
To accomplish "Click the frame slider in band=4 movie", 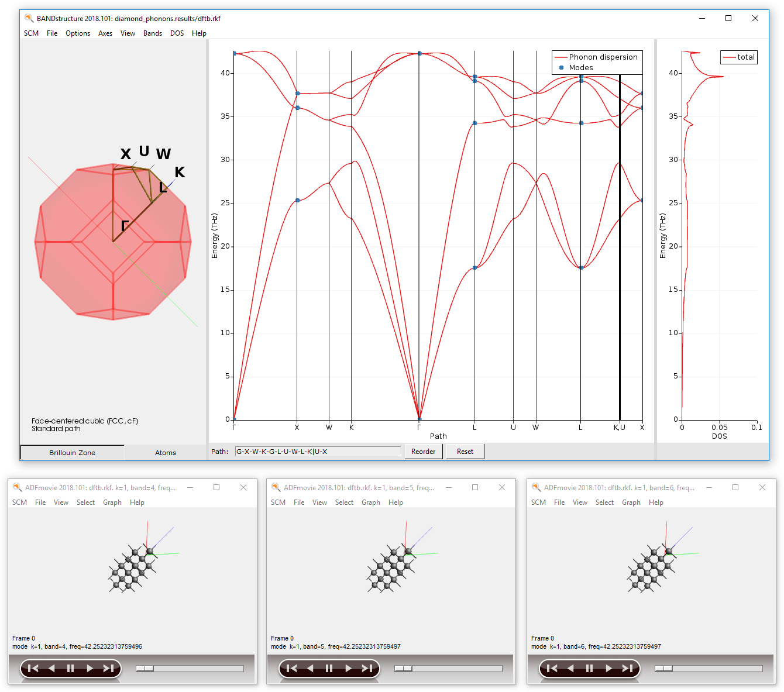I will [x=190, y=669].
